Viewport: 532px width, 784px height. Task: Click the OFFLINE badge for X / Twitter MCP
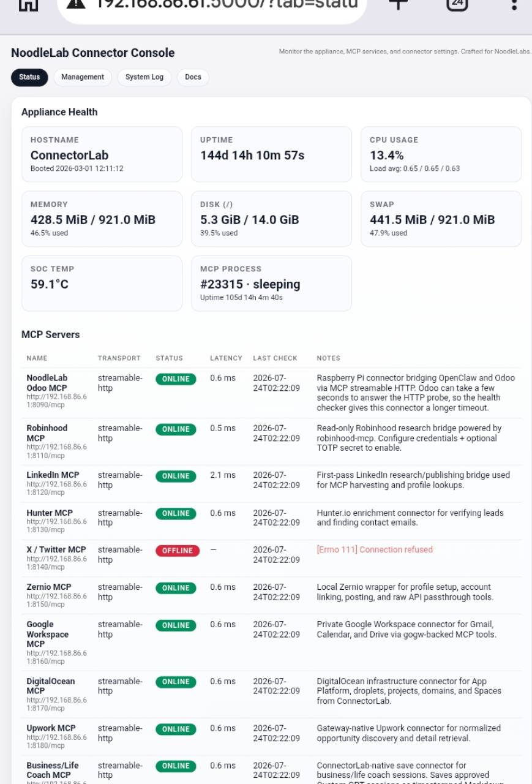[178, 551]
